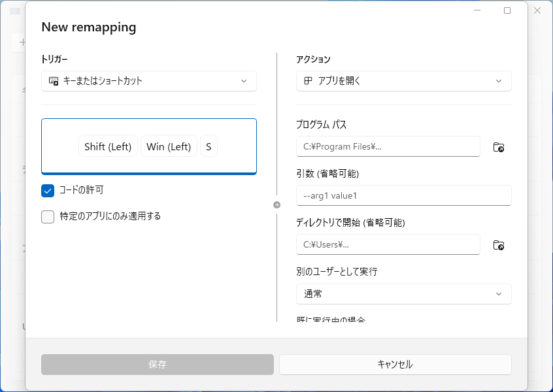The image size is (553, 392).
Task: Select the S key chip
Action: (209, 146)
